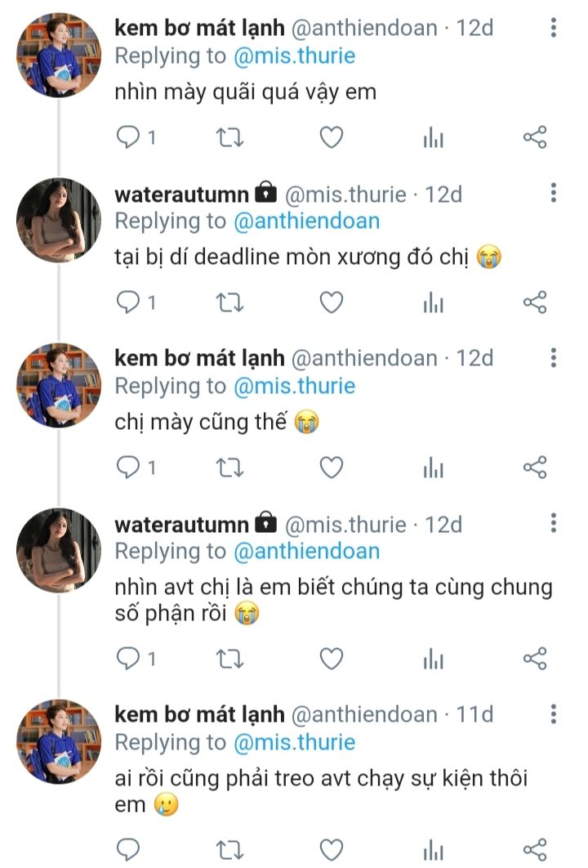The height and width of the screenshot is (868, 588).
Task: Open more options on "tại bị dí deadline" tweet
Action: click(x=553, y=193)
